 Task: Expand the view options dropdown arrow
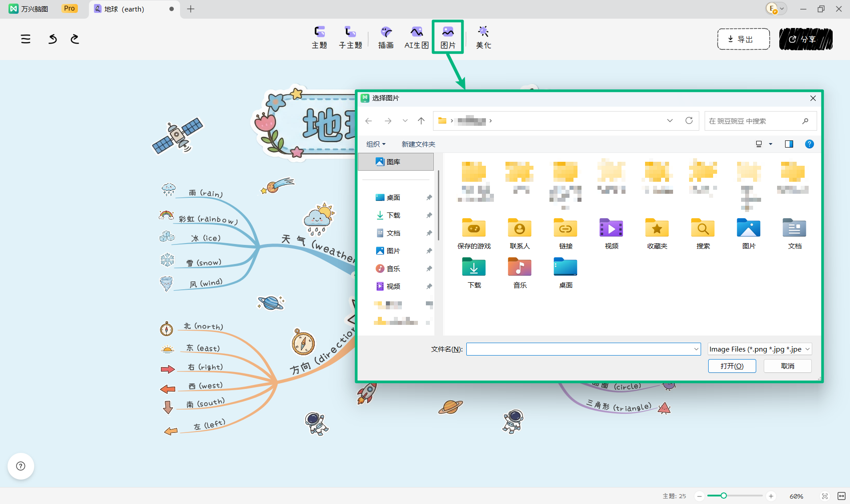tap(771, 144)
